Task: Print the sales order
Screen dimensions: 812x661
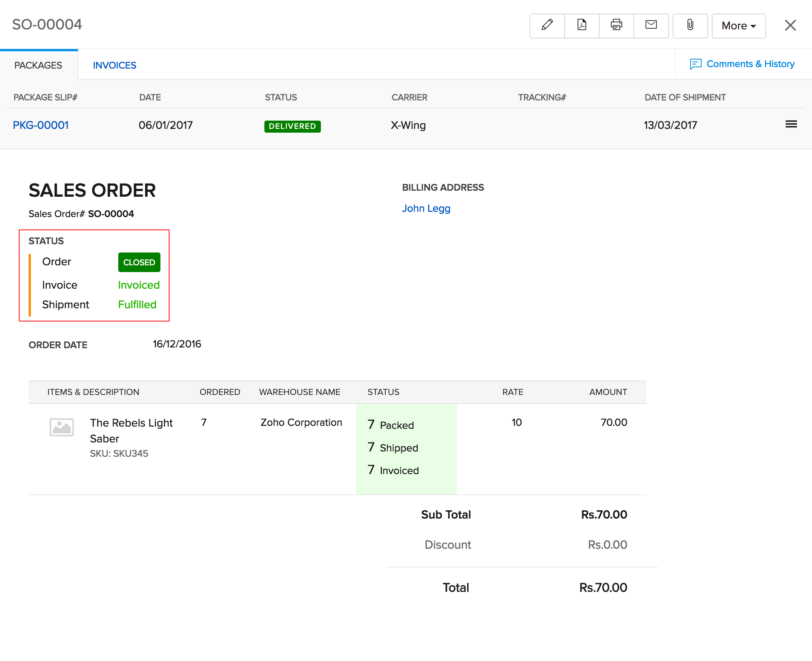Action: click(616, 25)
